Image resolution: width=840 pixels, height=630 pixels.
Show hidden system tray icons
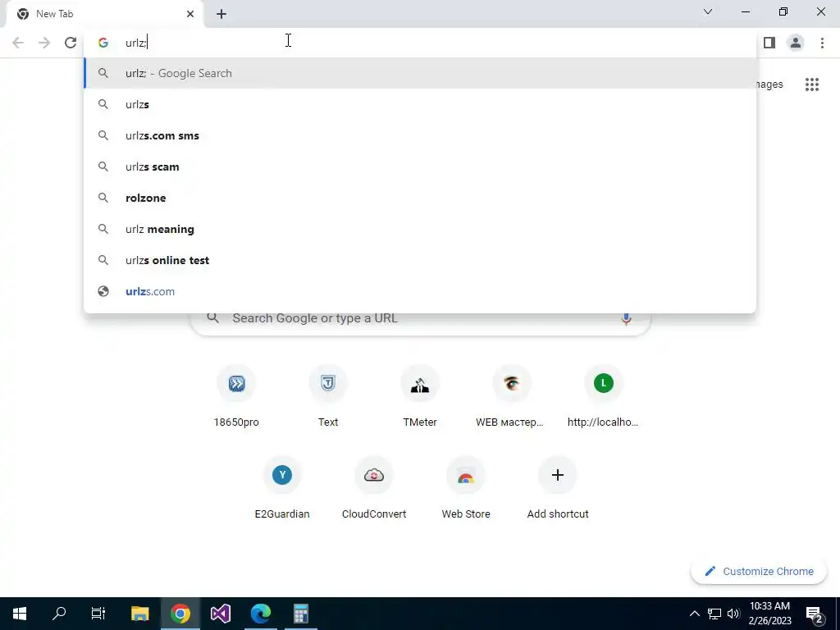[694, 614]
